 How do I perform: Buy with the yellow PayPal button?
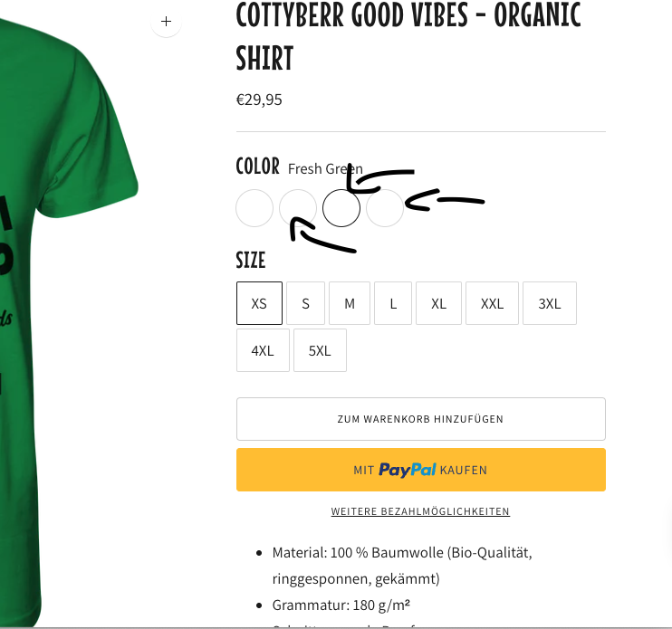tap(421, 470)
